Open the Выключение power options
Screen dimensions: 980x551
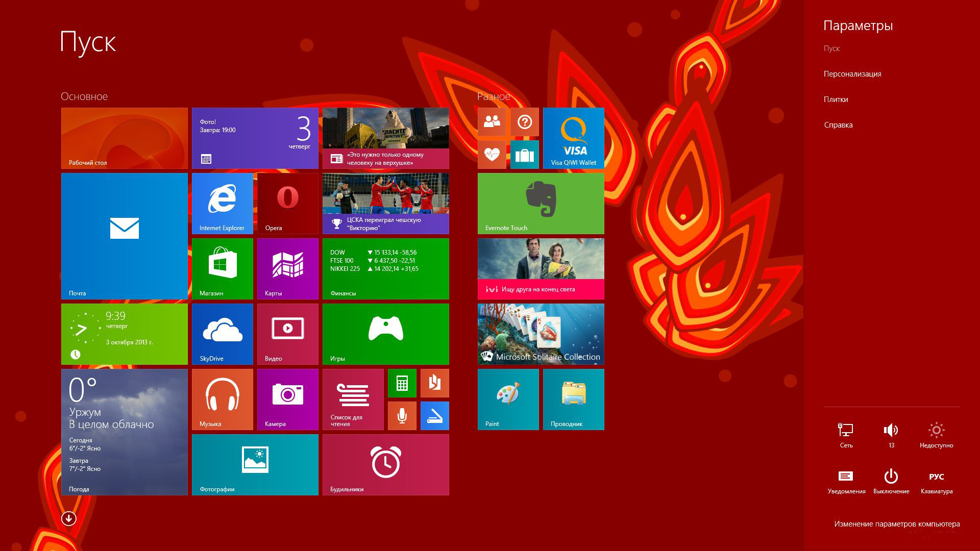coord(891,481)
